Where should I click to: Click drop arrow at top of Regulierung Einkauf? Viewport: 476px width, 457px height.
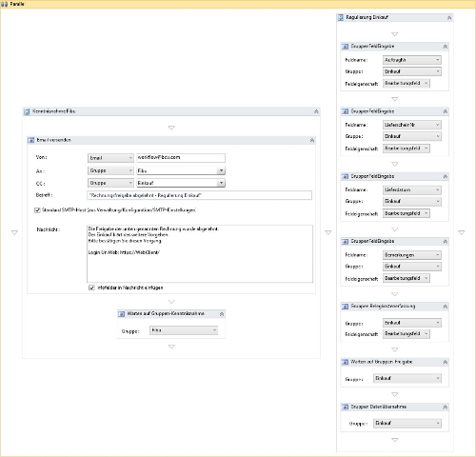click(x=395, y=34)
